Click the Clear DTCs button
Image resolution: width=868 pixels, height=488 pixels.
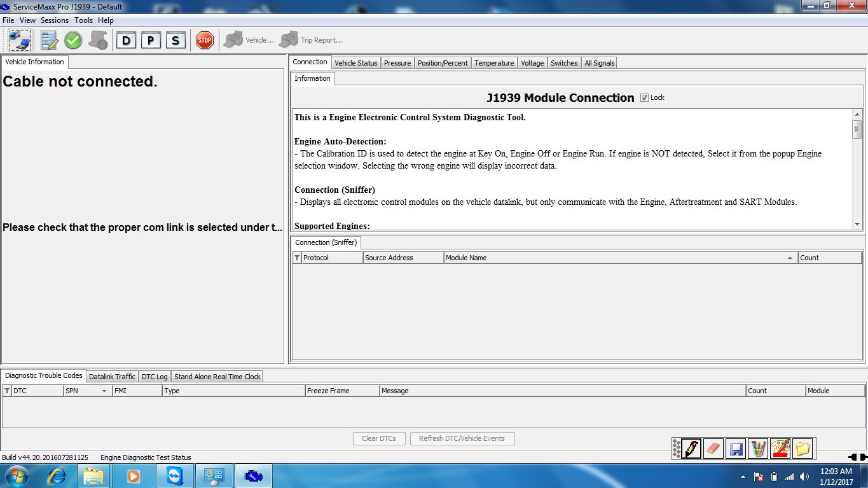[x=379, y=438]
